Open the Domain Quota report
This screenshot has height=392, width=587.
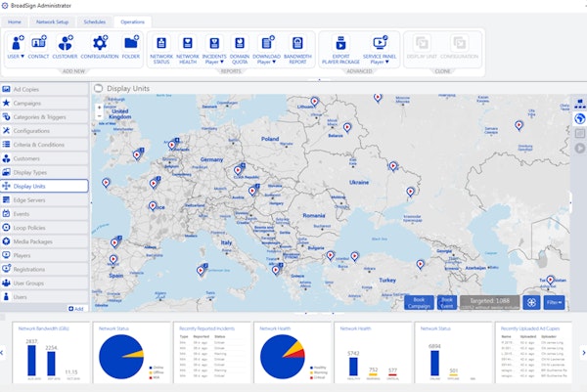(240, 50)
